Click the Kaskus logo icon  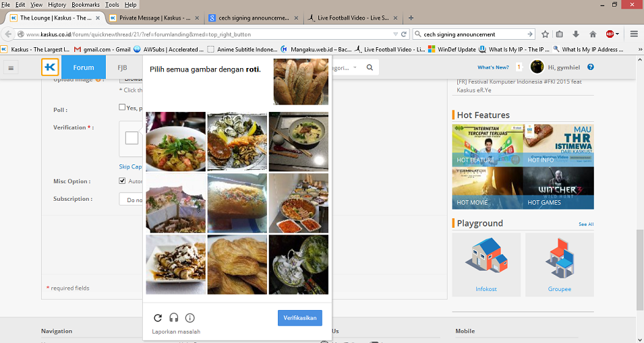coord(50,67)
